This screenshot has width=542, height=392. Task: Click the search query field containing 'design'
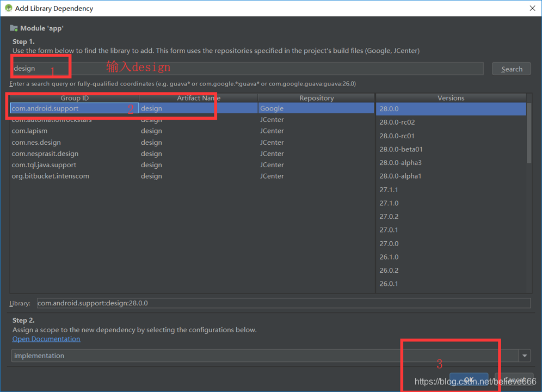click(247, 69)
